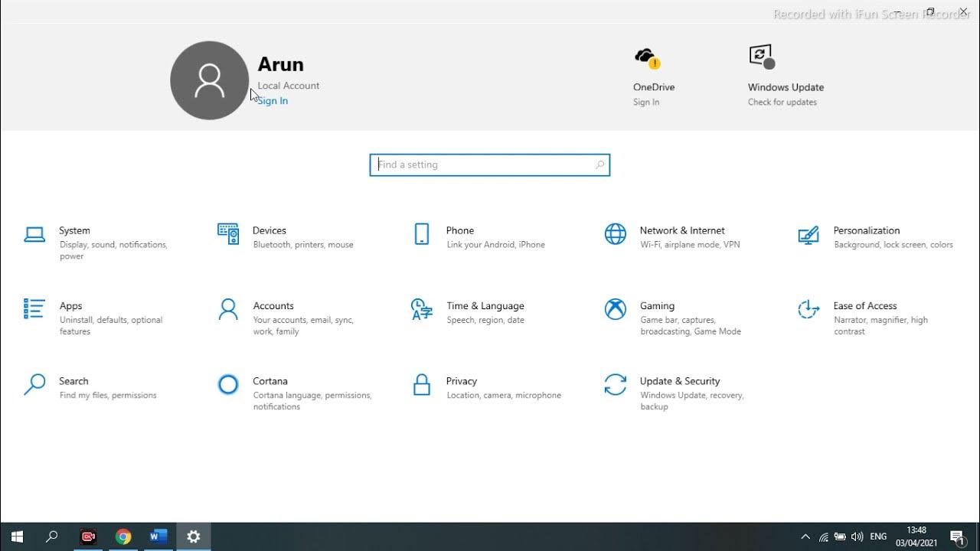Click the Devices category title
This screenshot has width=980, height=551.
(269, 230)
